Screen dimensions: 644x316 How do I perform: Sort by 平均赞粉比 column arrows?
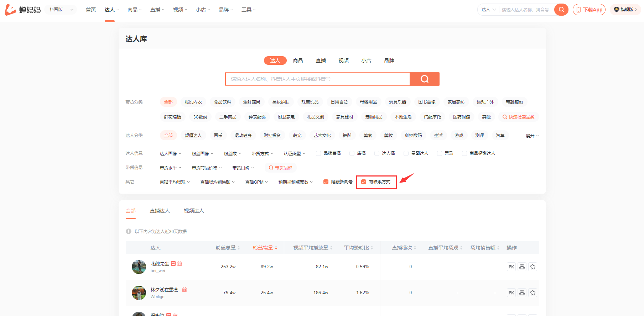click(372, 248)
